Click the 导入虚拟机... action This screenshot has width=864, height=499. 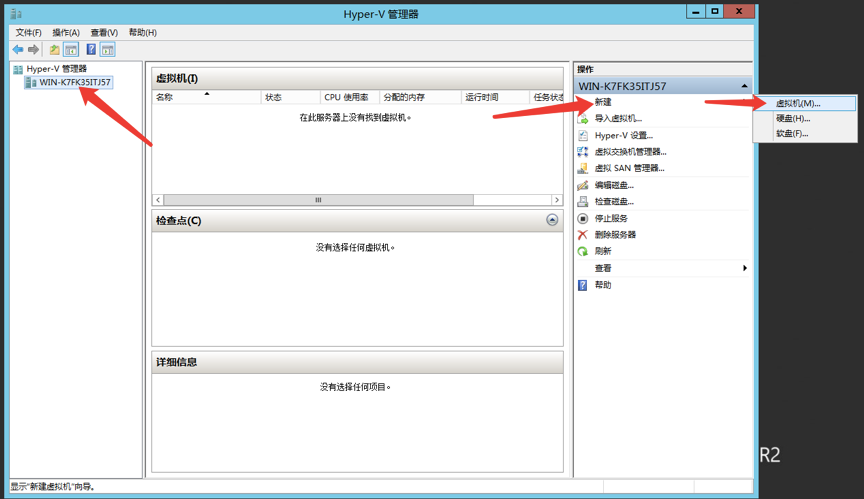pyautogui.click(x=618, y=118)
